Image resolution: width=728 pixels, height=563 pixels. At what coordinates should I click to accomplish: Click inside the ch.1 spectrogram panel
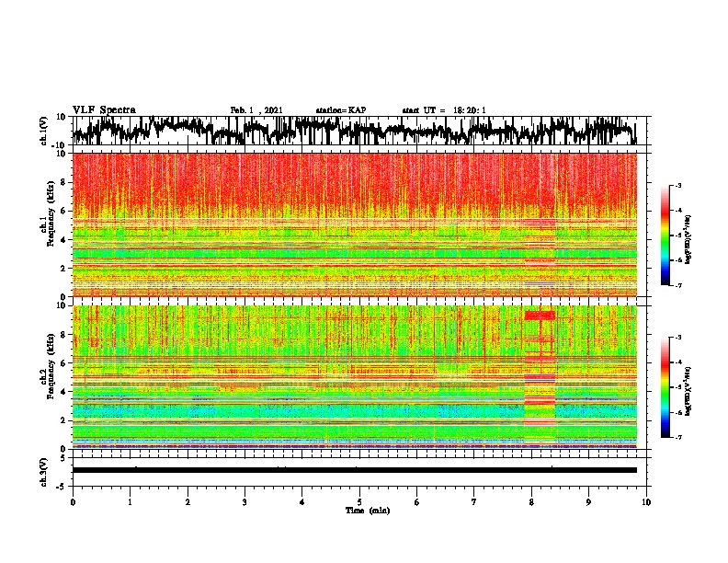tap(355, 224)
